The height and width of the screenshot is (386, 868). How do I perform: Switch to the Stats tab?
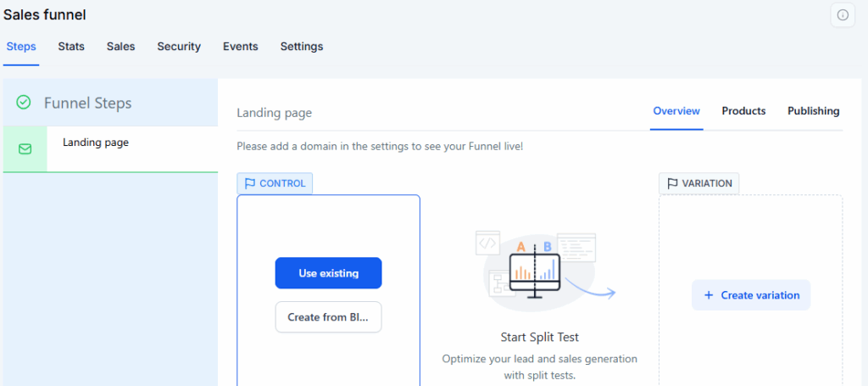point(71,47)
